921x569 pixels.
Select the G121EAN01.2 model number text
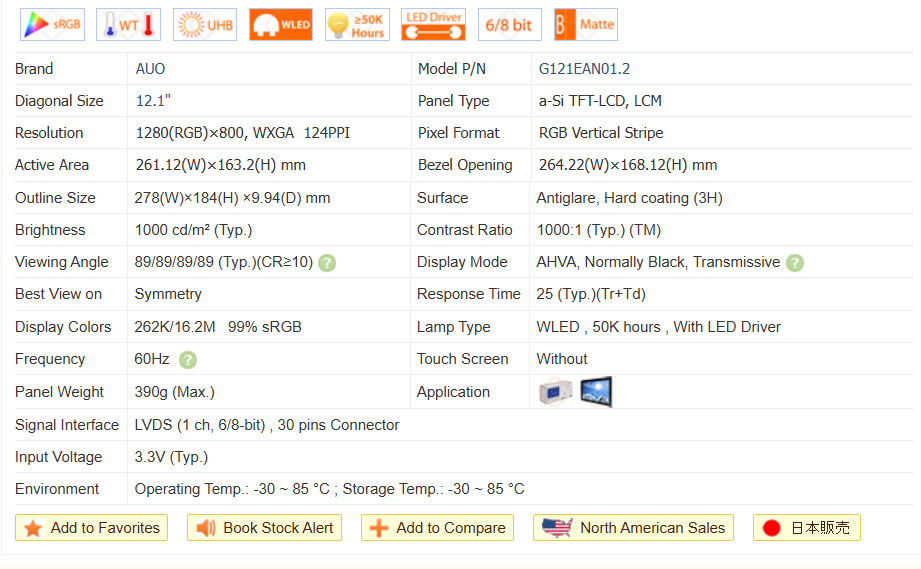click(584, 69)
